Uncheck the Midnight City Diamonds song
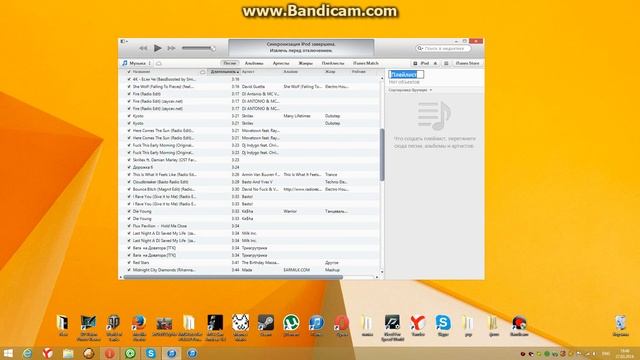This screenshot has height=360, width=640. [129, 270]
